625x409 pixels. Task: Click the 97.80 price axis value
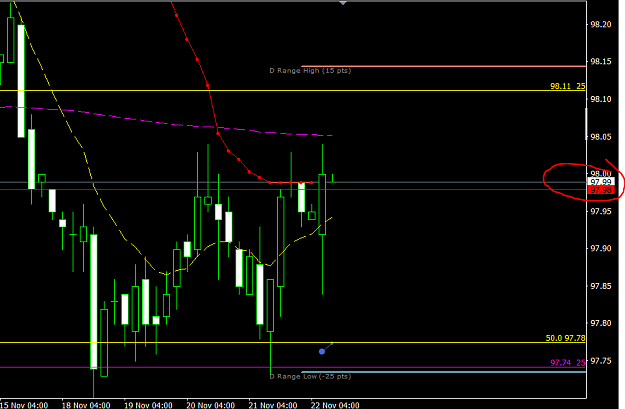(601, 323)
